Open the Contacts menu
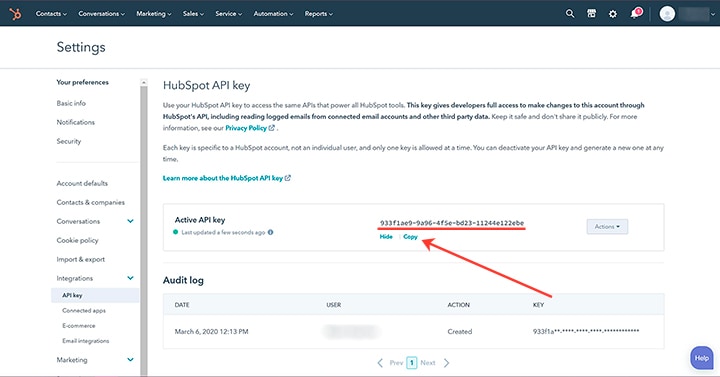Viewport: 720px width, 377px height. tap(51, 14)
